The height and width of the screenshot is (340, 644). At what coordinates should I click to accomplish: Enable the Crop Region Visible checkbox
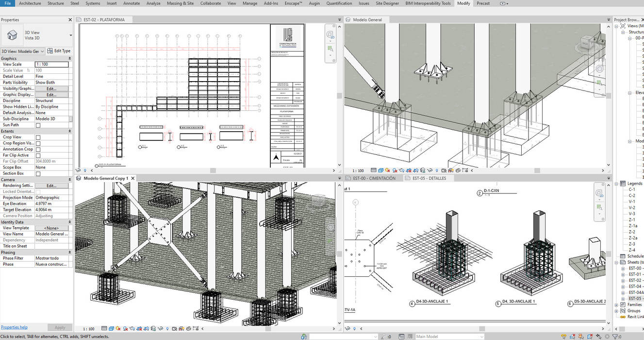(38, 143)
